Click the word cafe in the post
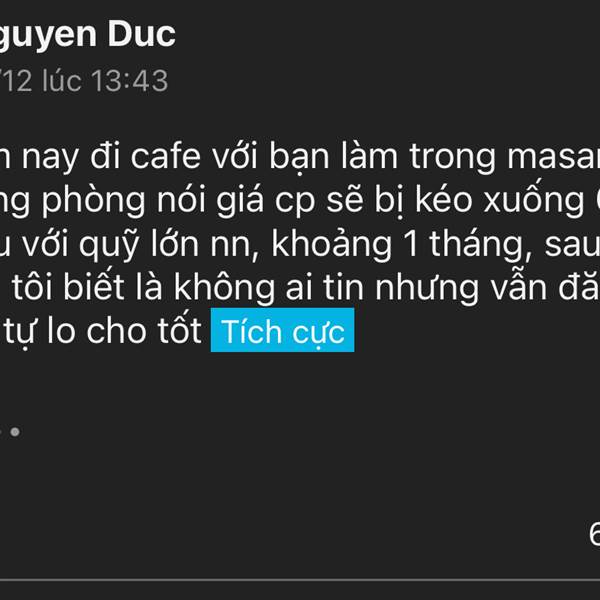 point(165,156)
